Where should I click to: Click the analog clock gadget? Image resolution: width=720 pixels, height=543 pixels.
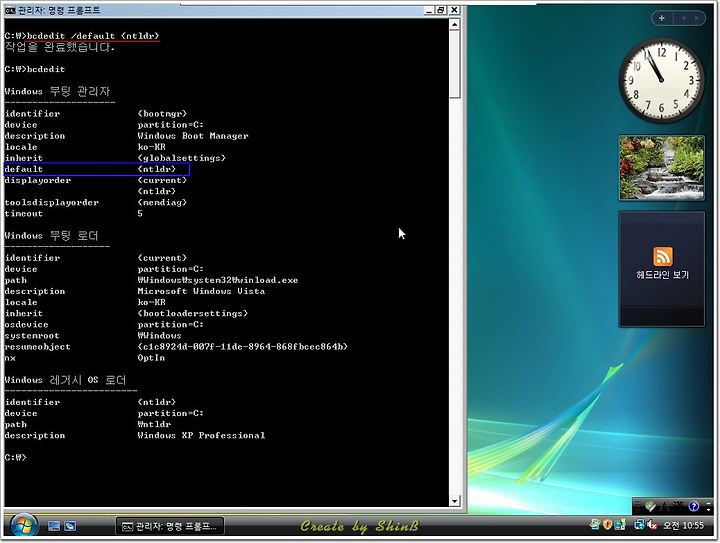click(661, 80)
